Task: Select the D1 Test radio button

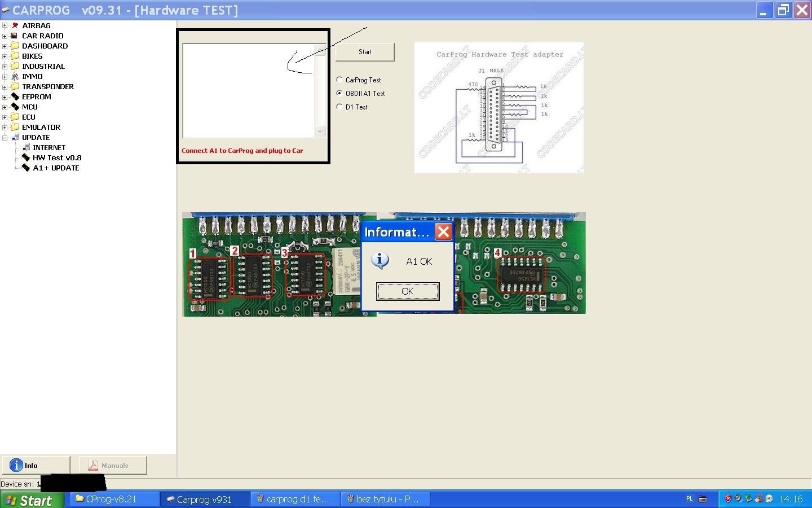Action: tap(339, 107)
